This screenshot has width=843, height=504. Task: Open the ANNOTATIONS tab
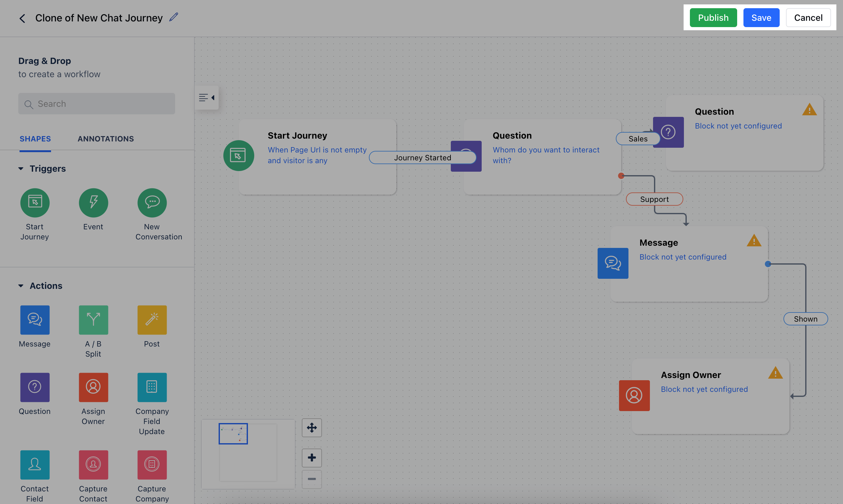coord(106,139)
